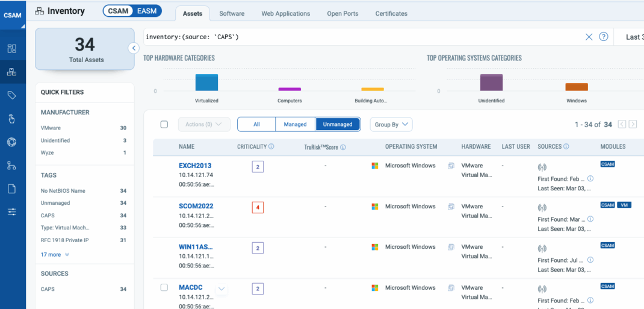Open the dashboard icon in left sidebar
The image size is (644, 309).
pos(12,48)
